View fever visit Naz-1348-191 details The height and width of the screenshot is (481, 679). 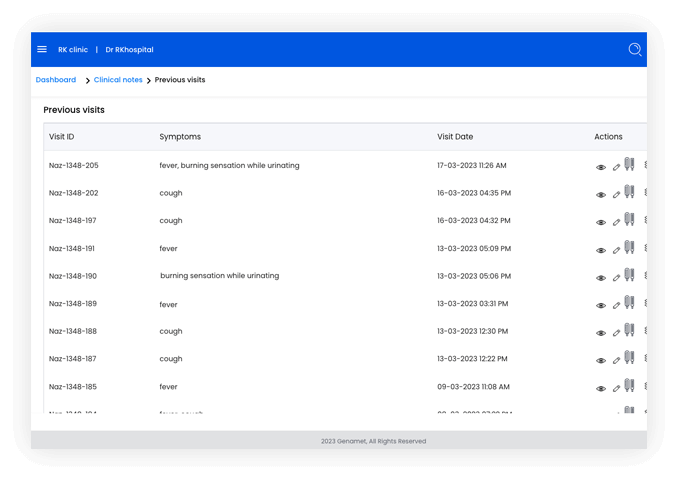tap(601, 251)
